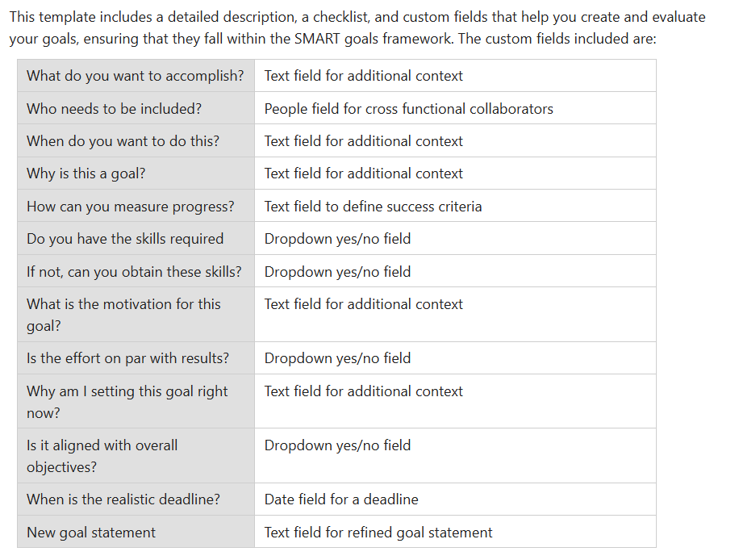Click 'Text field to define success criteria'
Screen dimensions: 739x560
coord(373,207)
